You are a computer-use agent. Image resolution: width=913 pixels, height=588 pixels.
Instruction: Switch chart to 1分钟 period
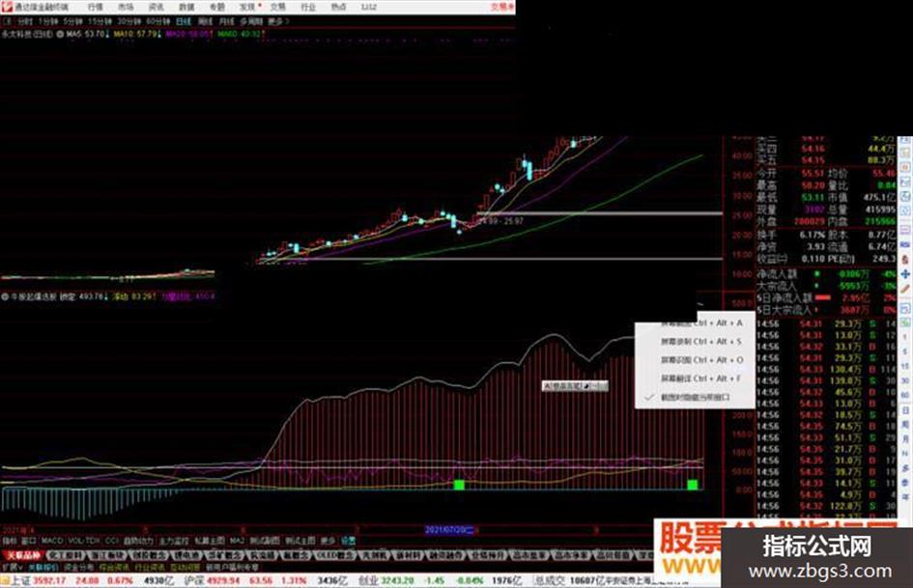(x=47, y=21)
